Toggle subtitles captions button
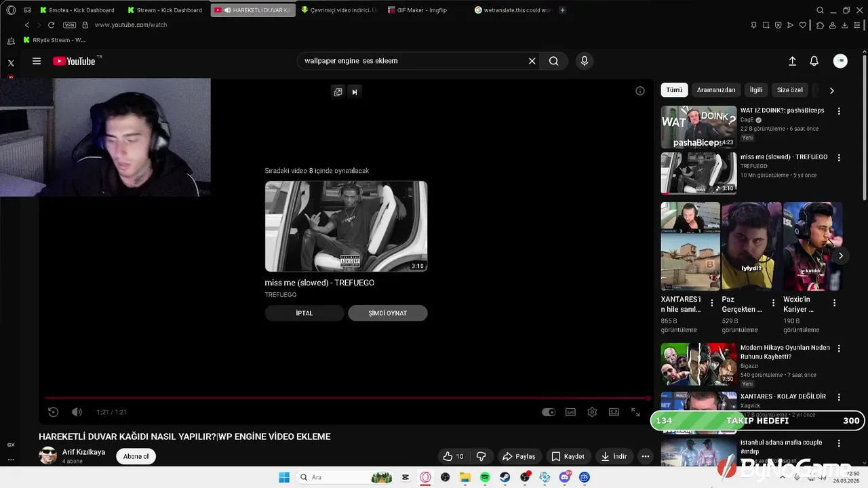The width and height of the screenshot is (868, 488). [571, 412]
